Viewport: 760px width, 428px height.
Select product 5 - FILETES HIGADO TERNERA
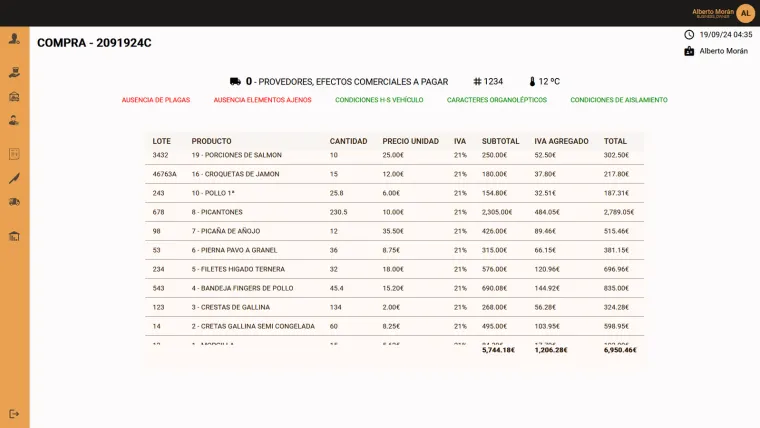click(238, 269)
